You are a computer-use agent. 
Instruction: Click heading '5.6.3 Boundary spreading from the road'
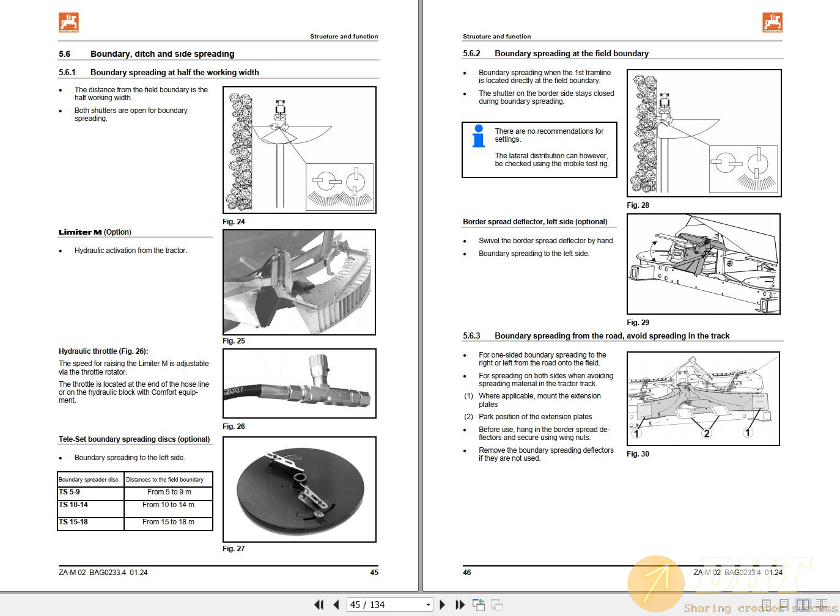596,335
